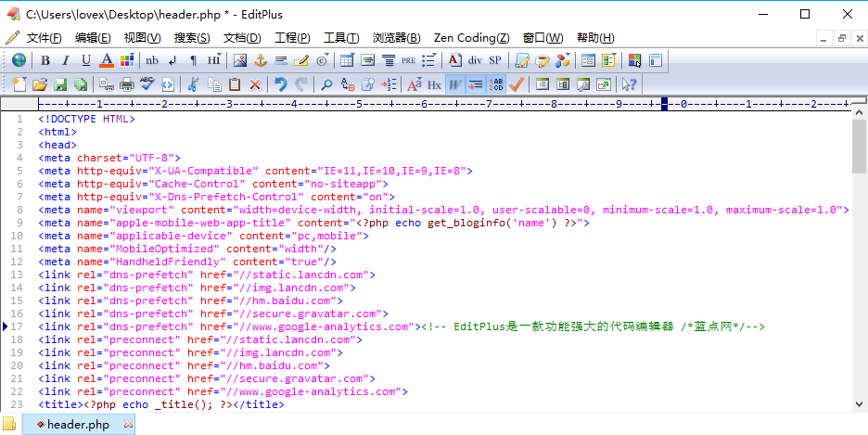868x435 pixels.
Task: Insert non-breaking space with nb button
Action: [152, 59]
